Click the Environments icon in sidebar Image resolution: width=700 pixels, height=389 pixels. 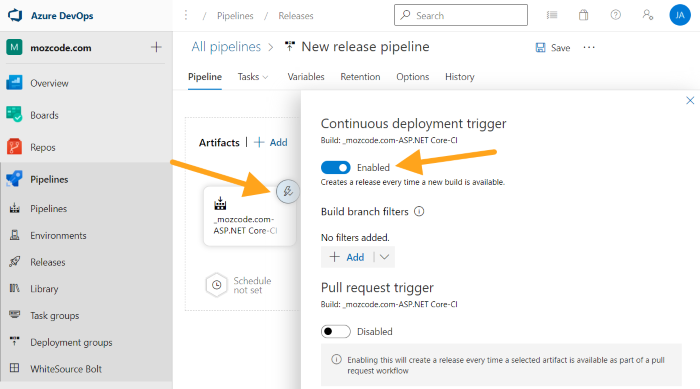tap(15, 235)
